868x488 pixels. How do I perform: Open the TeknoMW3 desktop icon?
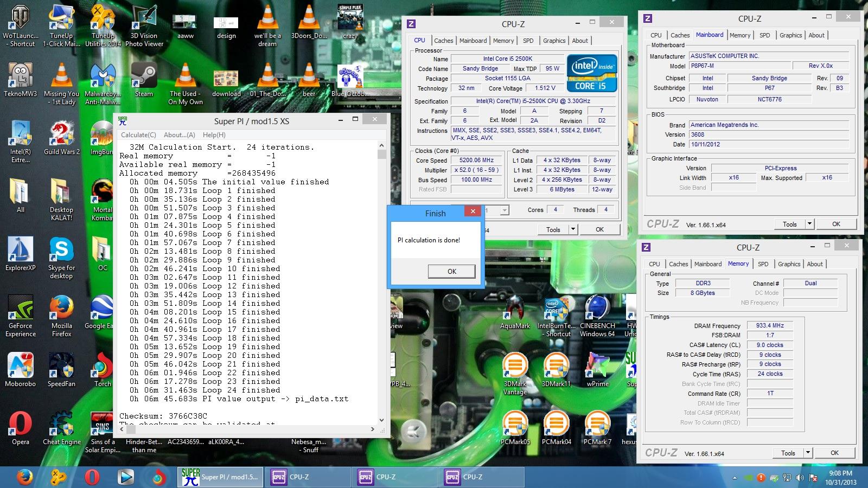21,80
